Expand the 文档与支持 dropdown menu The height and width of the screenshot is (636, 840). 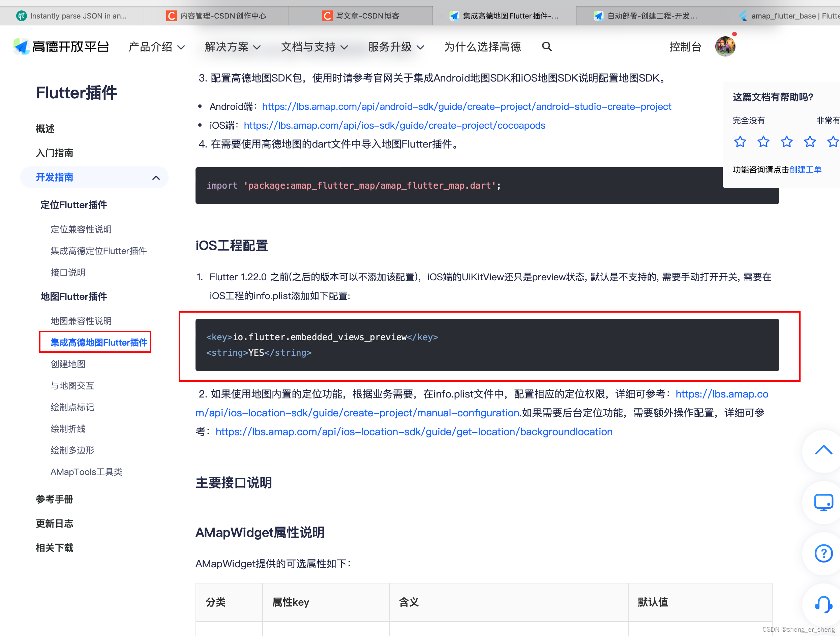tap(314, 47)
